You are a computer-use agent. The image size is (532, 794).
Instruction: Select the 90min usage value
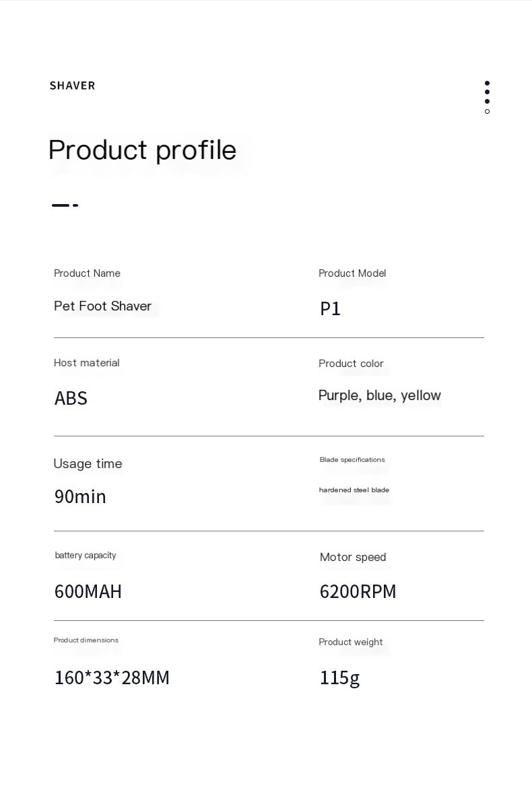pos(80,496)
